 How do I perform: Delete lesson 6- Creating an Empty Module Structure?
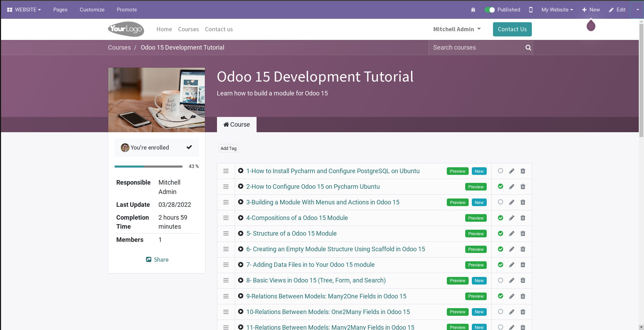(523, 249)
